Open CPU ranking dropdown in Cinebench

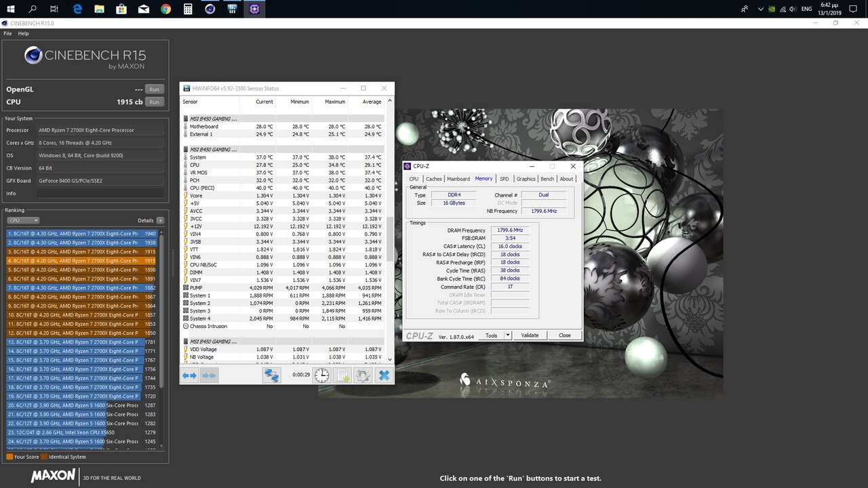(x=23, y=220)
